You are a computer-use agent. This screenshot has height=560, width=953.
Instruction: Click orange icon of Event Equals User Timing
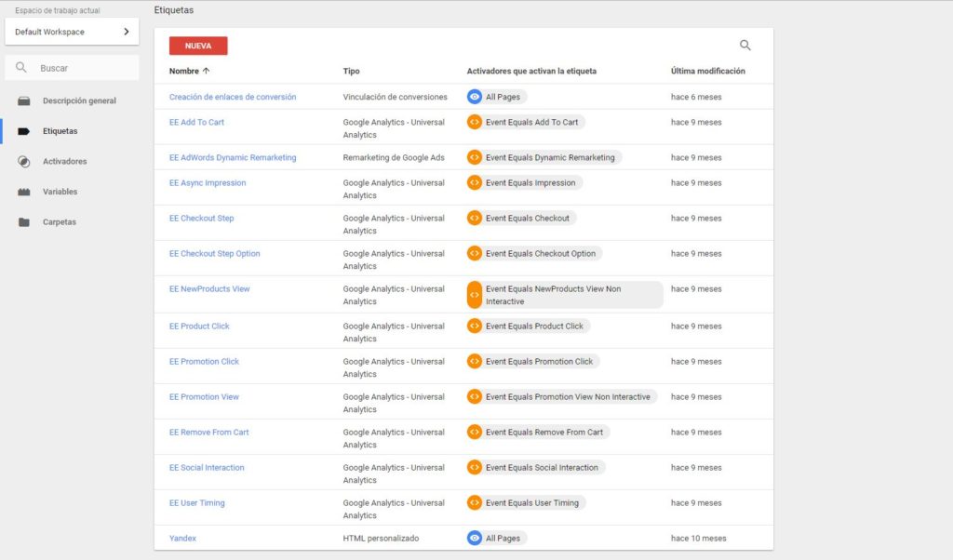pyautogui.click(x=475, y=502)
